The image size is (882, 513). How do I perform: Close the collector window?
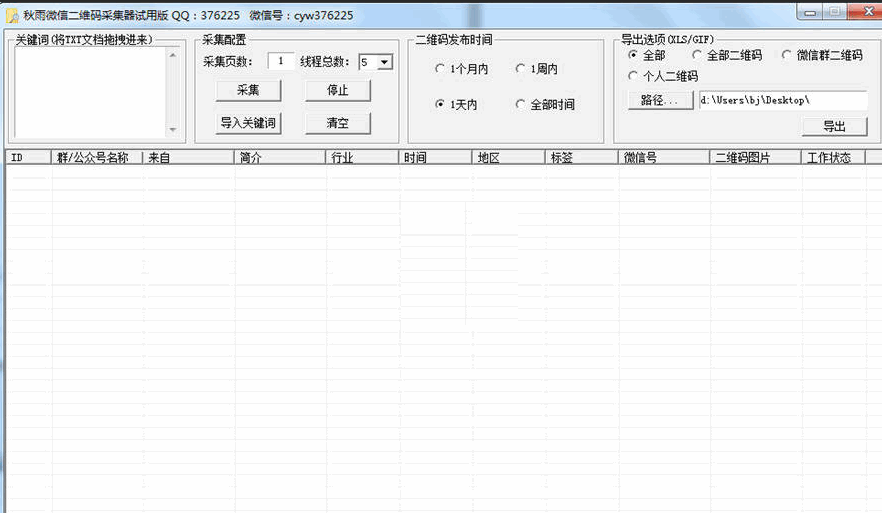pos(867,12)
